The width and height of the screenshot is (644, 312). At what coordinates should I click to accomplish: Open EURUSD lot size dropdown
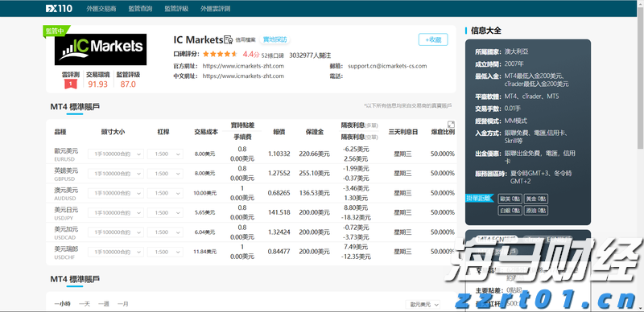tap(116, 154)
